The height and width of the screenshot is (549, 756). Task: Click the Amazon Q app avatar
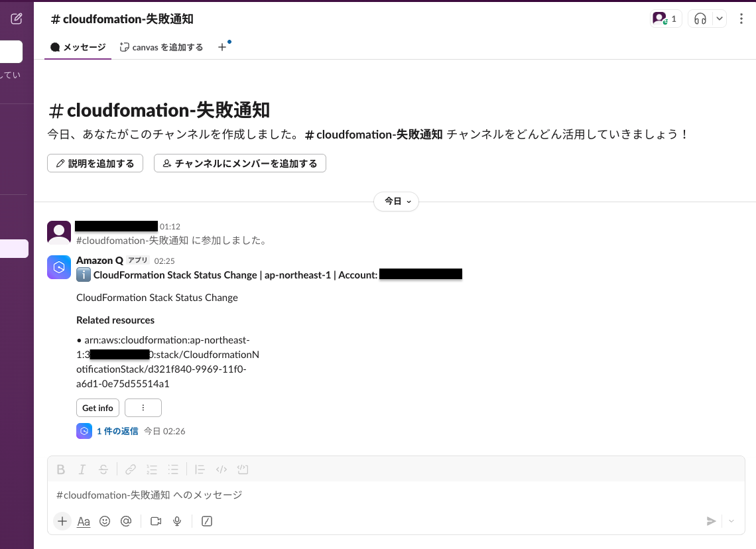pos(59,267)
